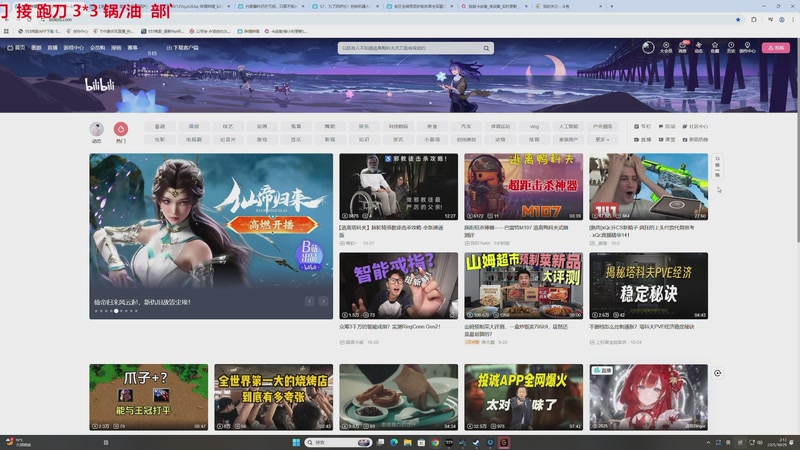The height and width of the screenshot is (450, 800).
Task: Select 国创 category chip
Action: click(x=194, y=126)
